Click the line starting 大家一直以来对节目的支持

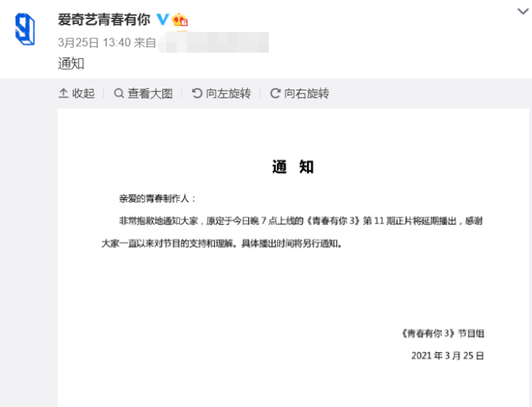coord(222,244)
